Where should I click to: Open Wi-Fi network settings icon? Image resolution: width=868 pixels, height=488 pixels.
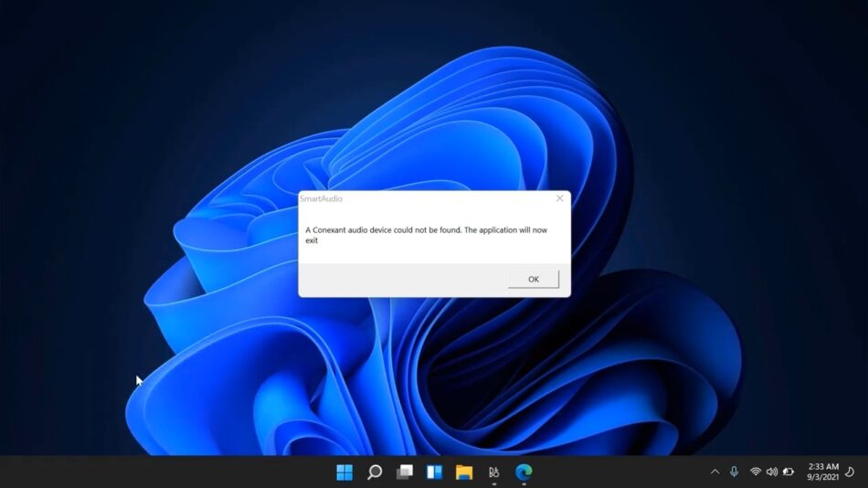[x=755, y=472]
